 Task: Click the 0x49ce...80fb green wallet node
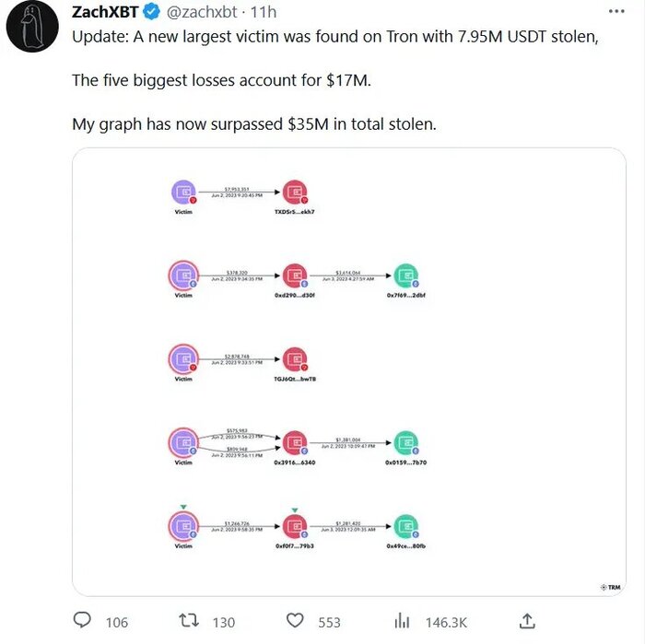(x=405, y=526)
